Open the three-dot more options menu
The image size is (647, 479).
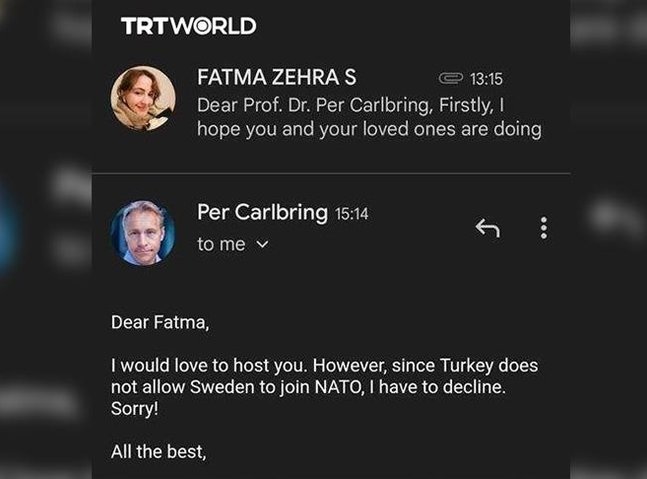(x=543, y=228)
